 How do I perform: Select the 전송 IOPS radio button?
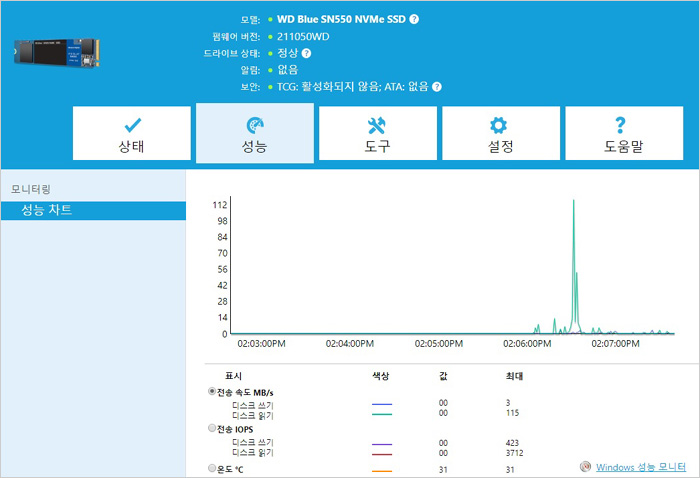[212, 428]
